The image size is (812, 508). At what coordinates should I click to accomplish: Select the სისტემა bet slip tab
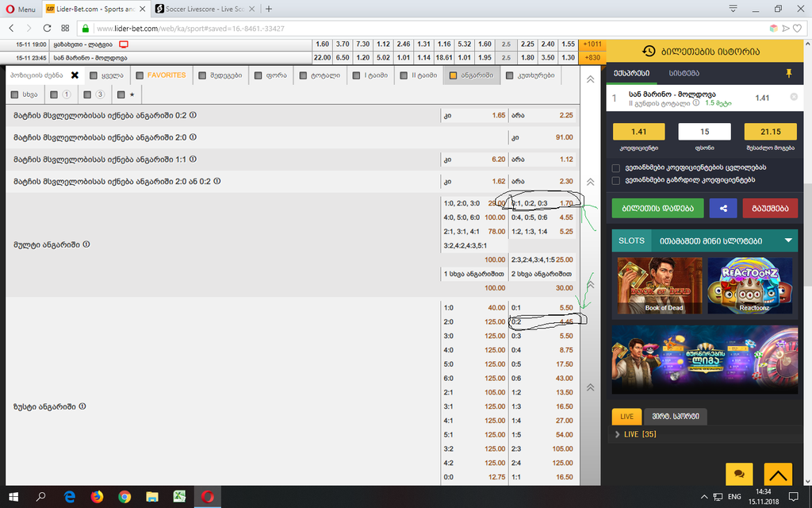coord(684,74)
